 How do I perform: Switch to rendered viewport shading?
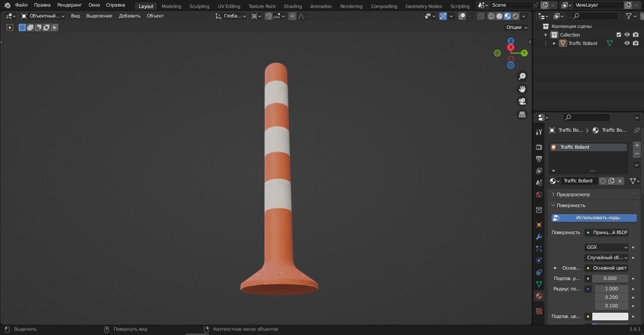516,16
